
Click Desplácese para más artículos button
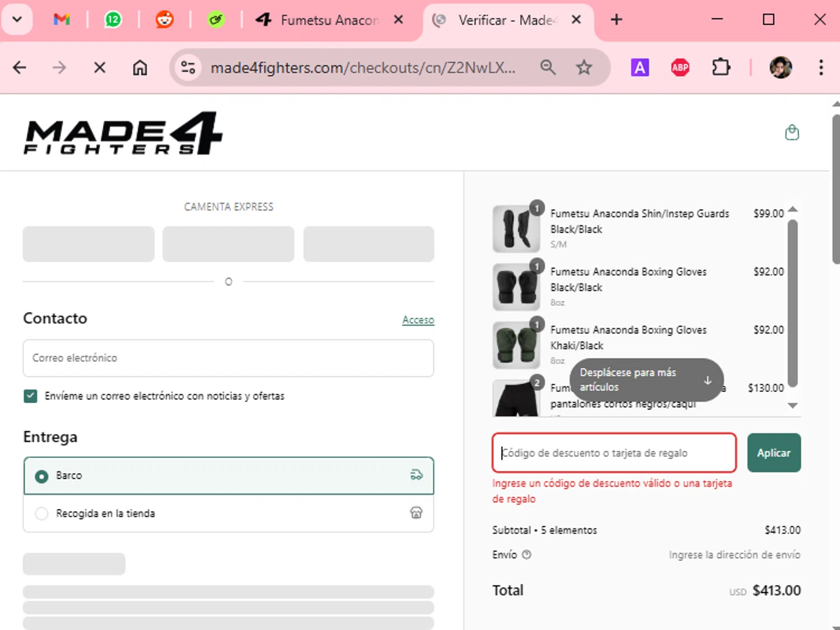647,380
